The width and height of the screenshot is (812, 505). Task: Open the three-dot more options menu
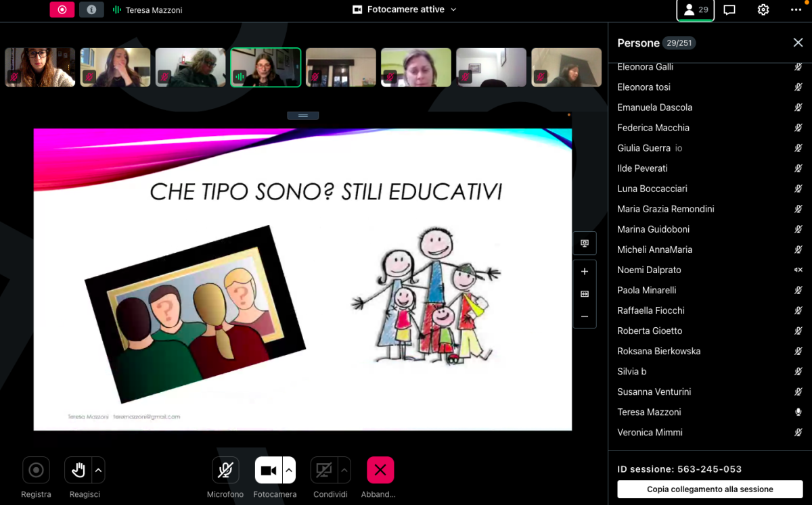tap(796, 9)
